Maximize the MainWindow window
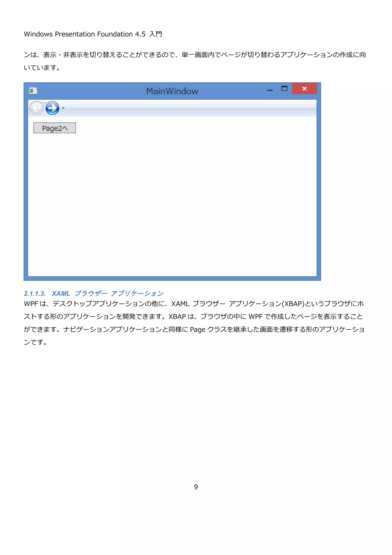 tap(284, 89)
